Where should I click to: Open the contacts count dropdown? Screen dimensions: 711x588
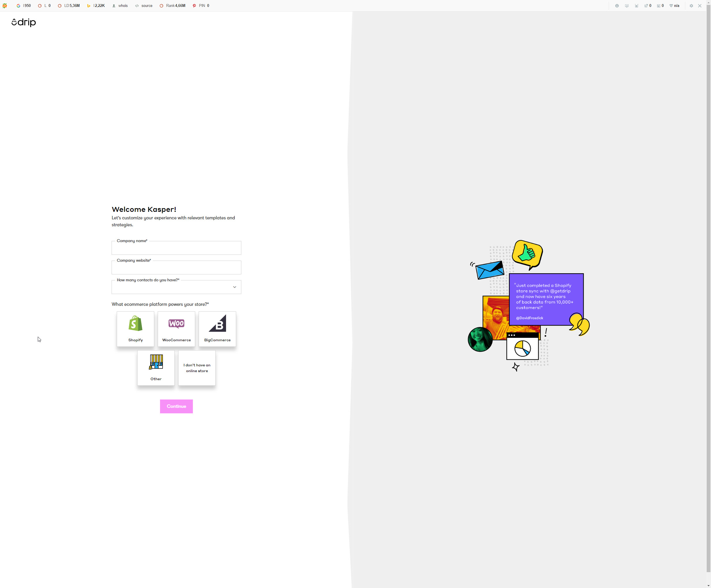pos(176,287)
